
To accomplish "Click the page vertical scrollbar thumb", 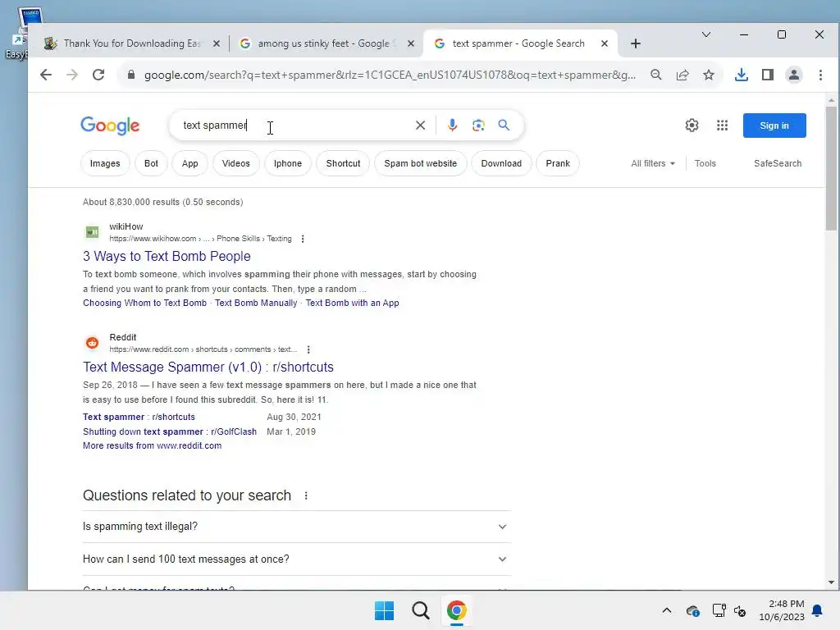I will pos(831,168).
